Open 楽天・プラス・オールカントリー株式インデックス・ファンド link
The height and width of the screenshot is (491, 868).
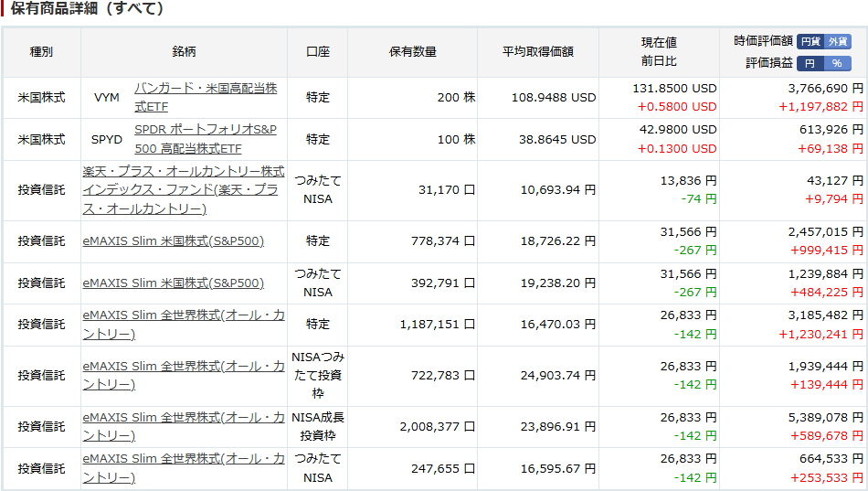(x=184, y=190)
